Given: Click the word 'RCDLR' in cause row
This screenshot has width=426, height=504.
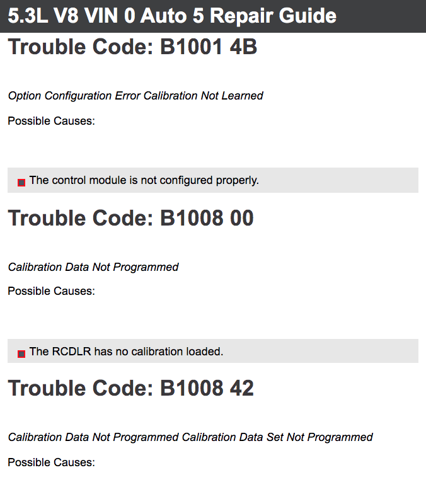Looking at the screenshot, I should coord(72,352).
